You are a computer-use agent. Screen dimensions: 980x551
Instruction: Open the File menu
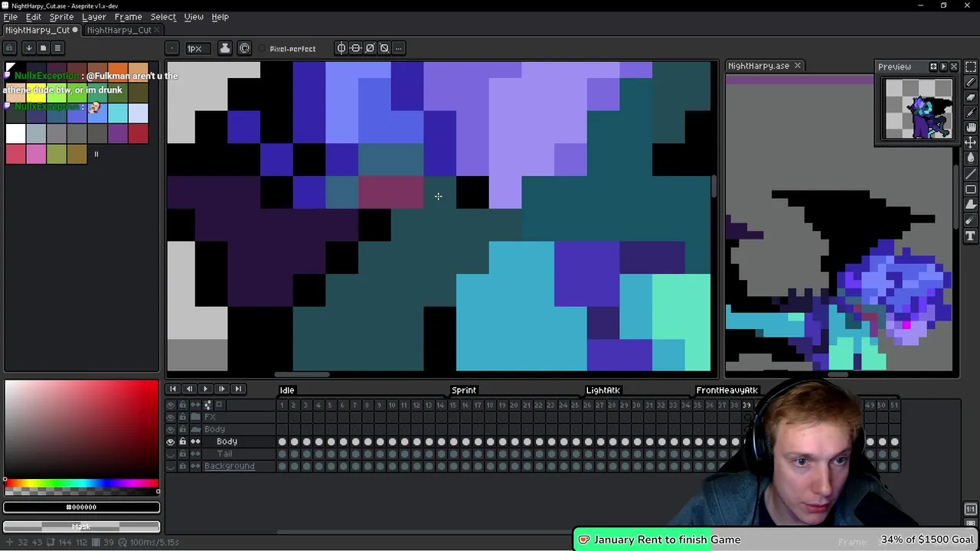pyautogui.click(x=11, y=17)
